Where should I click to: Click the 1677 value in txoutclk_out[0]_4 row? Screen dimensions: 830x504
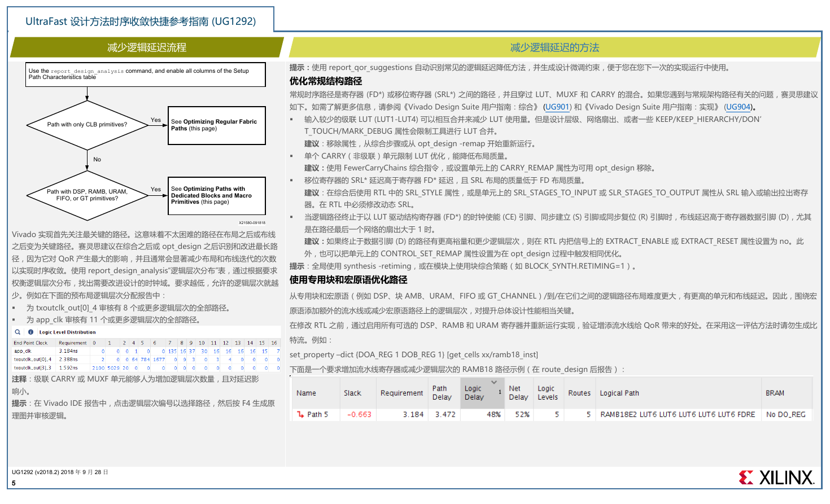pos(159,359)
